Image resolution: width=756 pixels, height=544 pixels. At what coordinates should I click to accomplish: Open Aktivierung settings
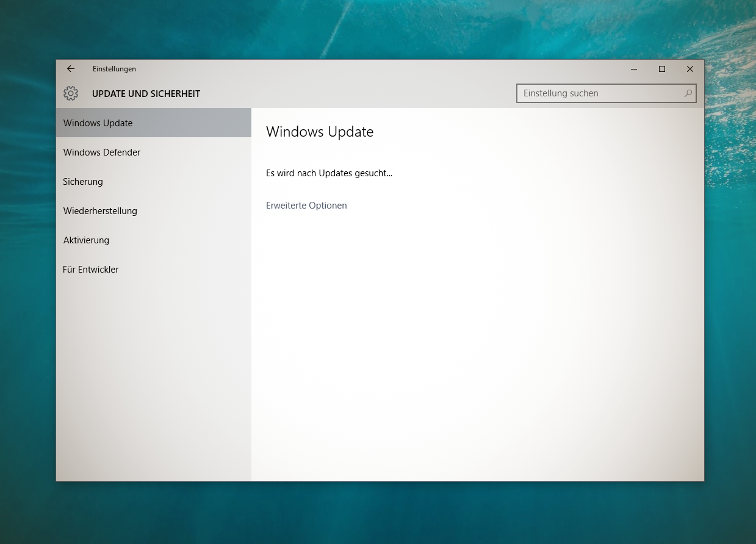coord(154,240)
